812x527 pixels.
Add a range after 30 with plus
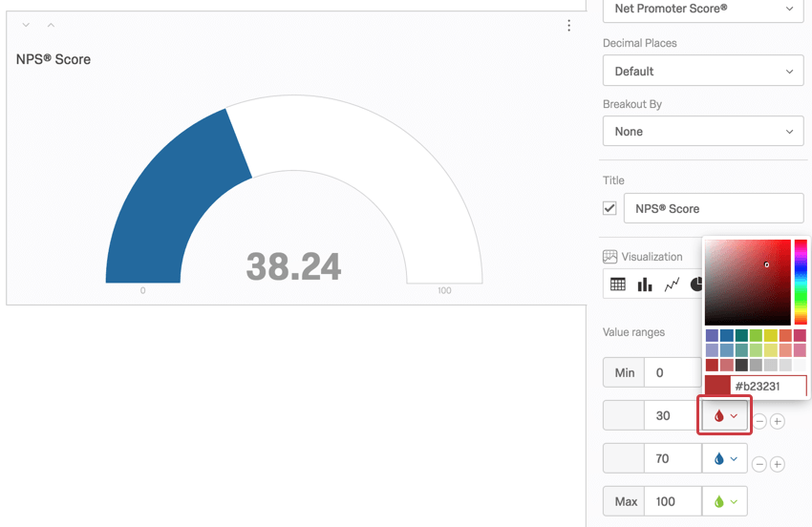[x=778, y=421]
